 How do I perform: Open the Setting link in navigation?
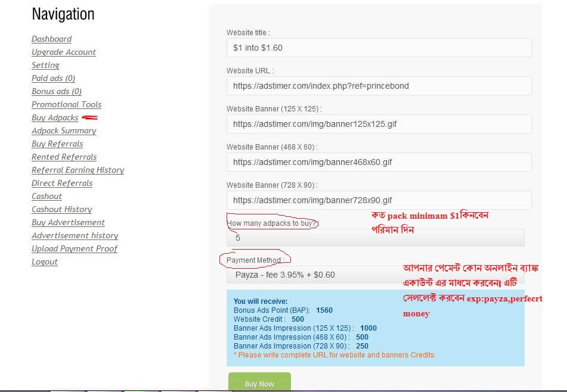tap(45, 65)
